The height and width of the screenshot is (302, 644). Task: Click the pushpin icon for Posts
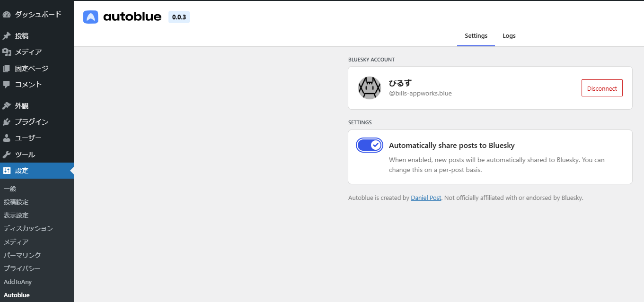point(7,36)
